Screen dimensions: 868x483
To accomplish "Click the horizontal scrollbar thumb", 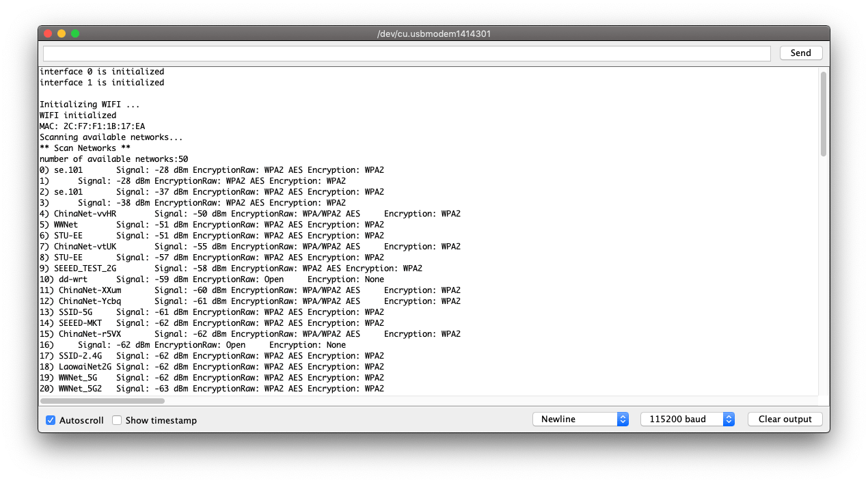I will tap(103, 401).
